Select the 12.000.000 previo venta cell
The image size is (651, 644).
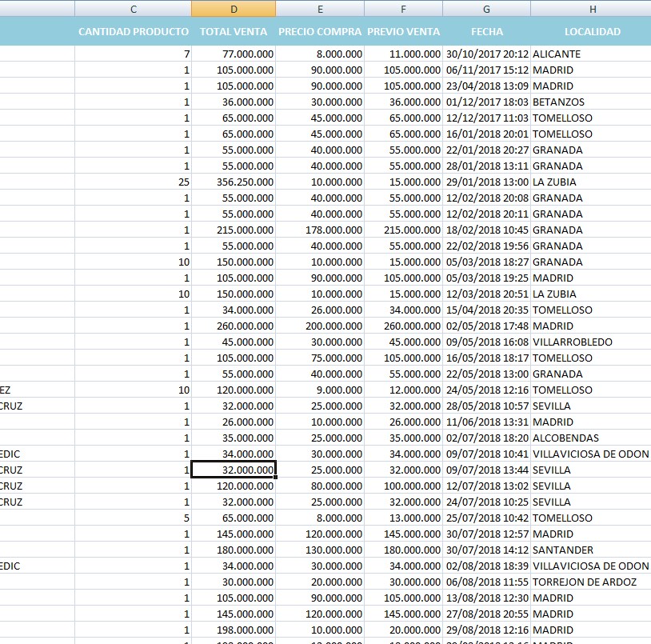tap(404, 390)
